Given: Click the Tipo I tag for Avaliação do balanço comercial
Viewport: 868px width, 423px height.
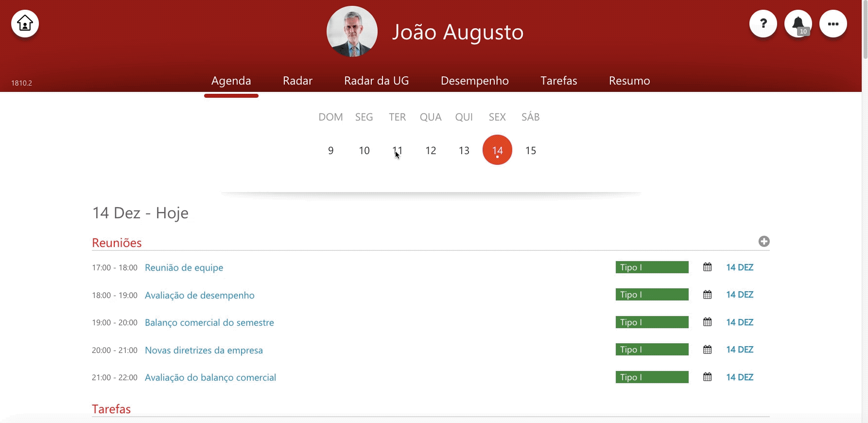Looking at the screenshot, I should (652, 377).
